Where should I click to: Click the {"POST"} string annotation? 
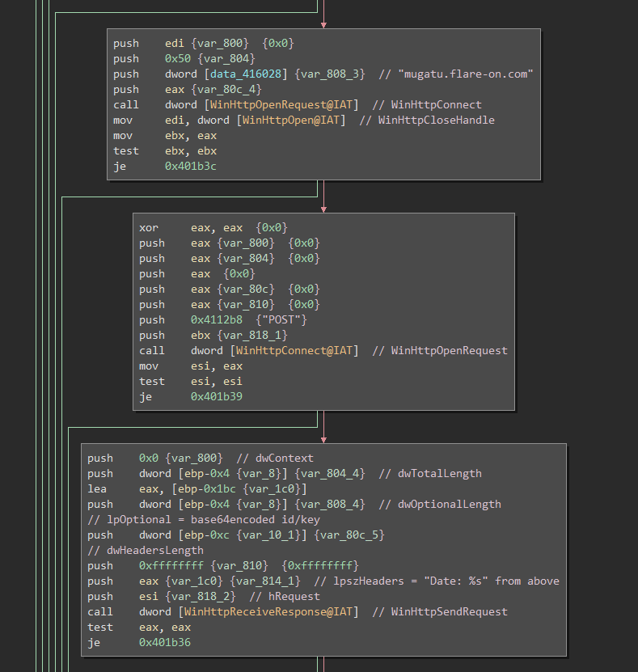[x=281, y=320]
